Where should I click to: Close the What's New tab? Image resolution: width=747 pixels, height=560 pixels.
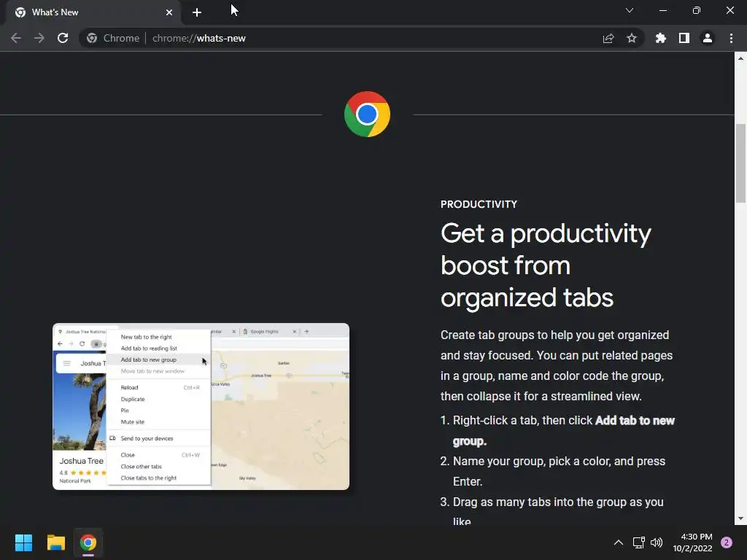169,12
